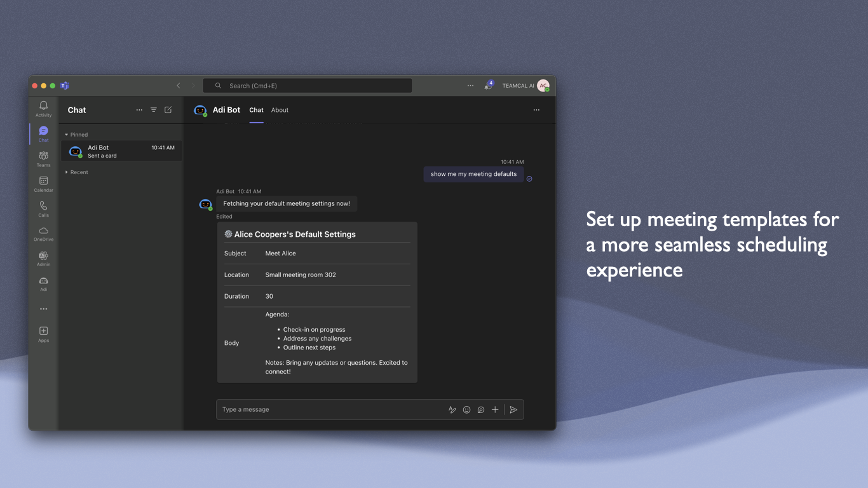Switch to the Chat tab
Image resolution: width=868 pixels, height=488 pixels.
256,110
